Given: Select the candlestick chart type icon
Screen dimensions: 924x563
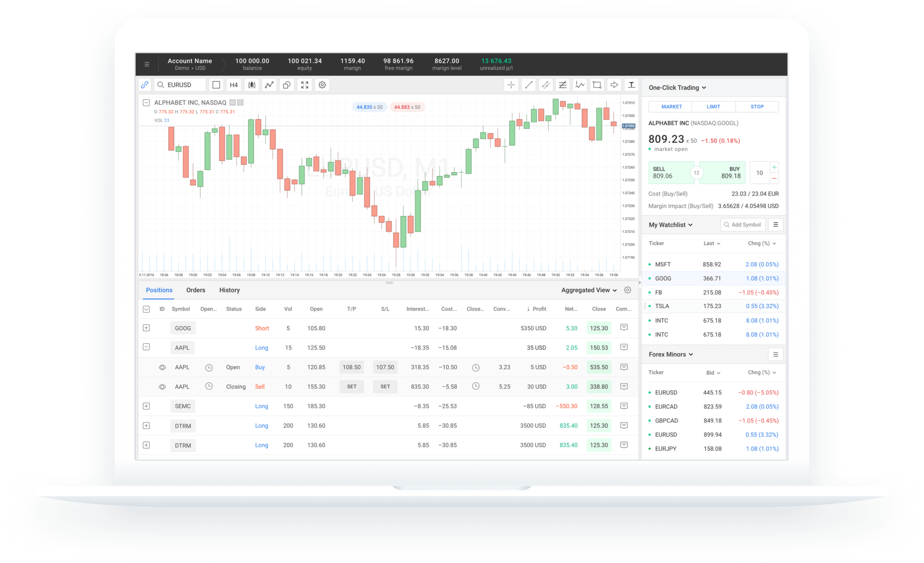Looking at the screenshot, I should tap(252, 85).
